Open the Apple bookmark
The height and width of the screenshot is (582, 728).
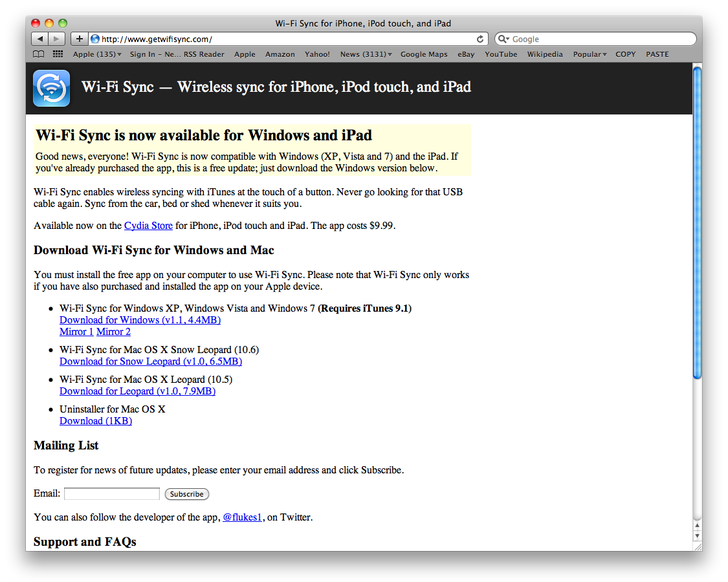tap(245, 54)
